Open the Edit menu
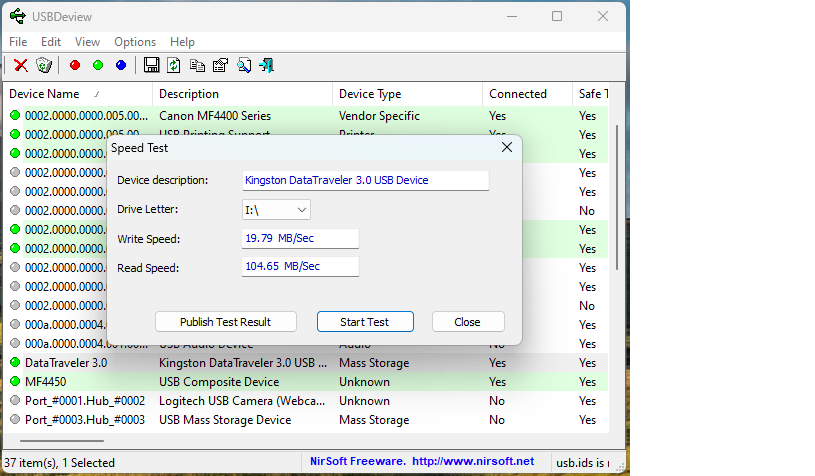 (x=51, y=42)
